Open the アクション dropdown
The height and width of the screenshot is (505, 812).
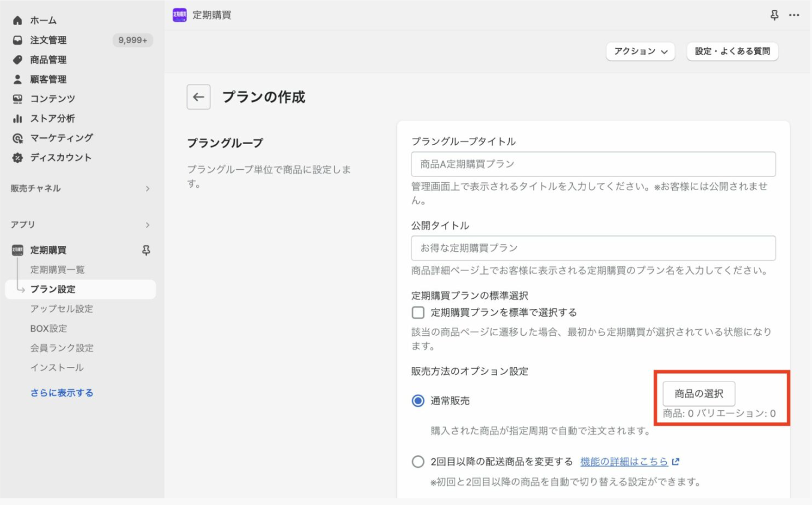tap(640, 52)
